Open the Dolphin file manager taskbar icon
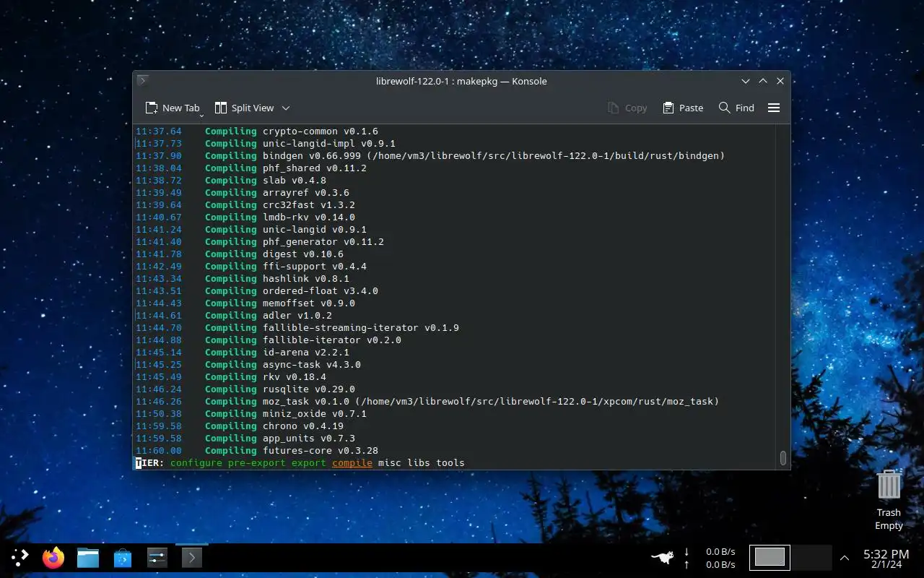924x578 pixels. pyautogui.click(x=88, y=557)
